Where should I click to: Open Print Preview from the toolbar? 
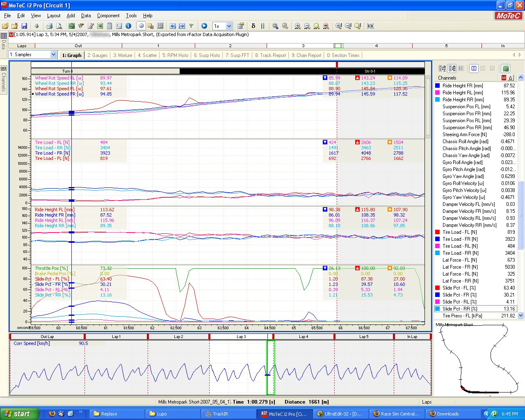[59, 26]
